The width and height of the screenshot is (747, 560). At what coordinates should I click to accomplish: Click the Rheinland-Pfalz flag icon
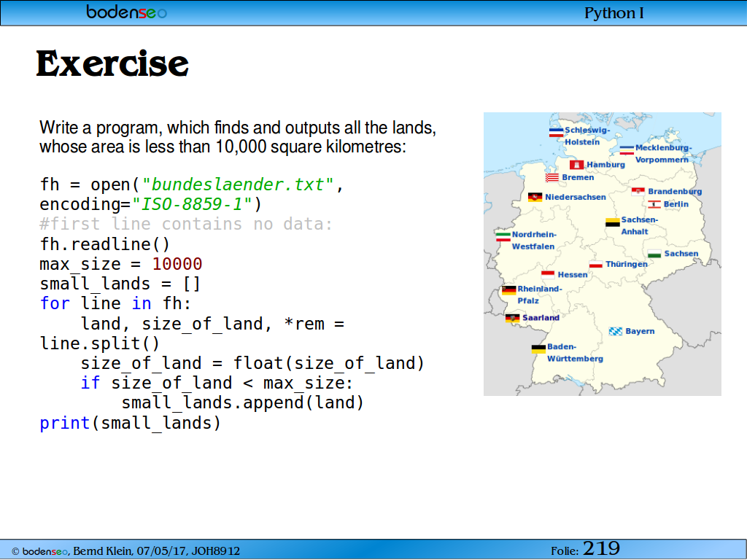pyautogui.click(x=508, y=290)
